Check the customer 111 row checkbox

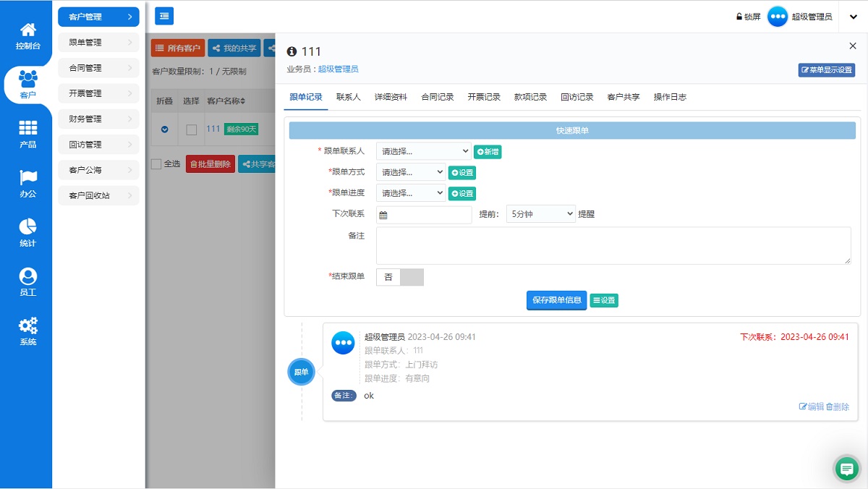coord(191,129)
